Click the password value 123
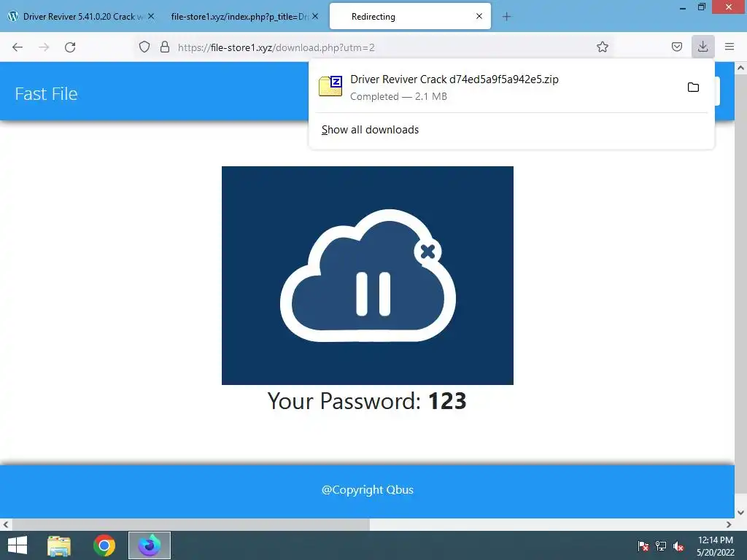 pos(447,401)
